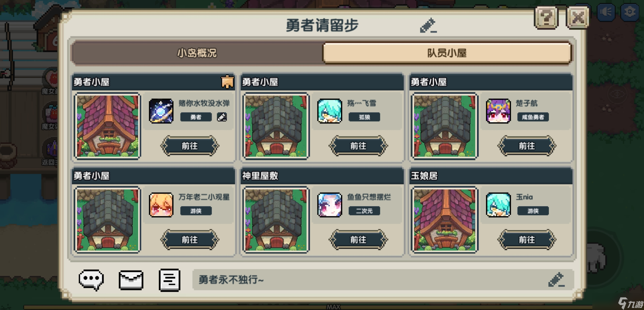Click 前往 for 楚子航's house
Viewport: 644px width, 310px height.
coord(527,146)
